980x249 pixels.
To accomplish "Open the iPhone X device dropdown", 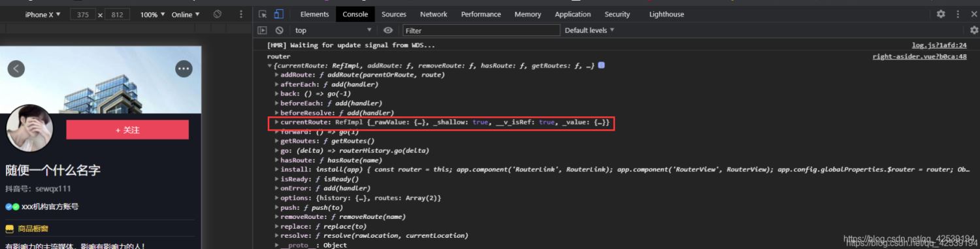I will coord(43,14).
